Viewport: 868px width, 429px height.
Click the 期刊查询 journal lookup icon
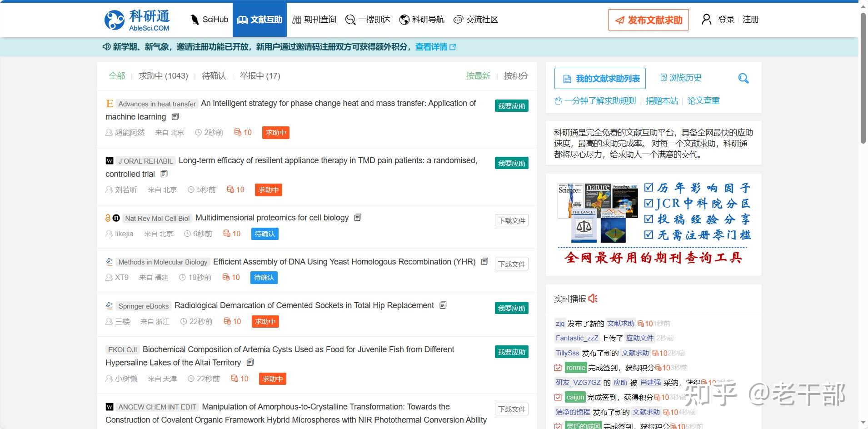(297, 19)
